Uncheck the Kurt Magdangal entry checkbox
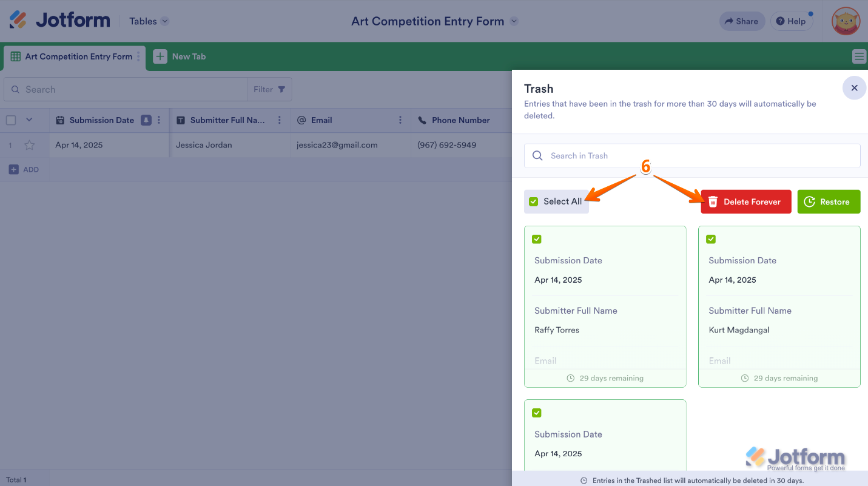 tap(711, 239)
